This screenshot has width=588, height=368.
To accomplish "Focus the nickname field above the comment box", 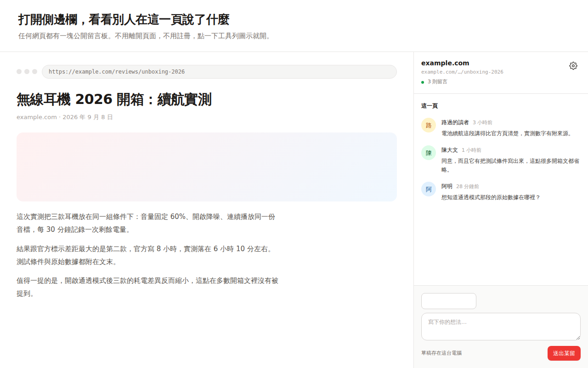I will point(449,301).
